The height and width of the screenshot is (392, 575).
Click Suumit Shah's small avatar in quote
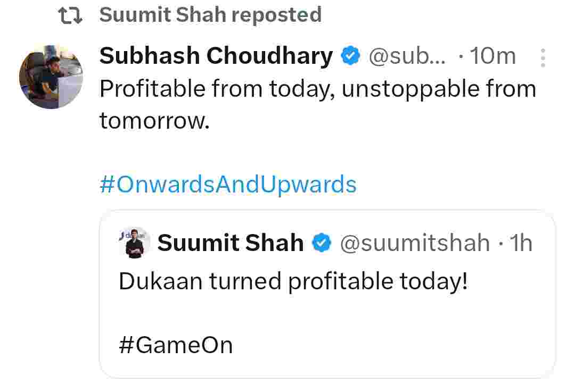(135, 243)
